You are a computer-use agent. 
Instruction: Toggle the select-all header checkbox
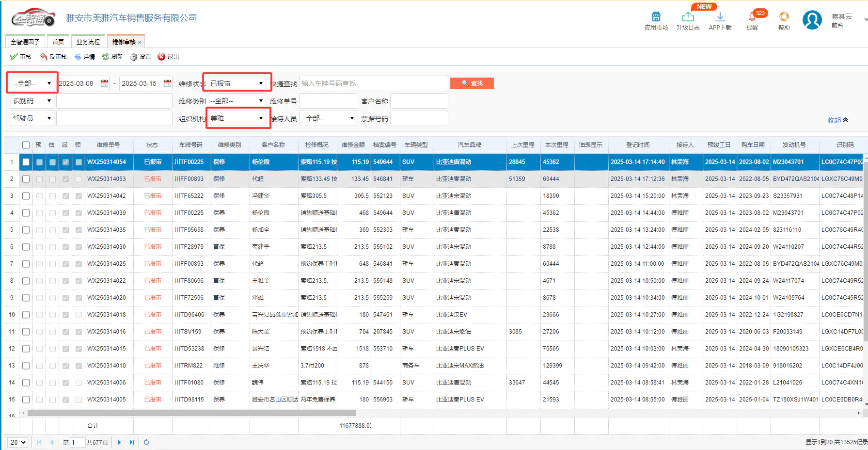(26, 145)
